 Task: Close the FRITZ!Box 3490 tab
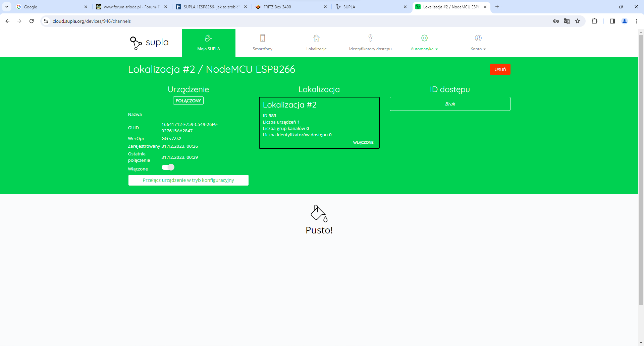[325, 7]
